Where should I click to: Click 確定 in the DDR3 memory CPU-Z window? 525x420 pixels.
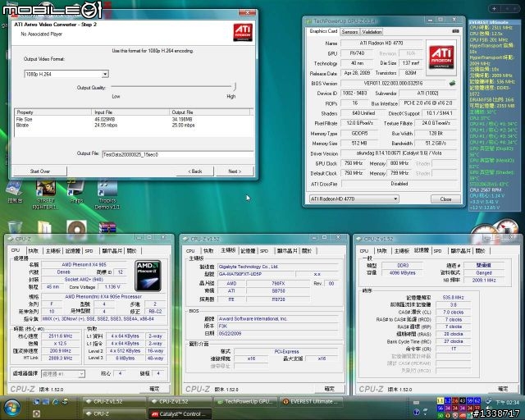[503, 389]
